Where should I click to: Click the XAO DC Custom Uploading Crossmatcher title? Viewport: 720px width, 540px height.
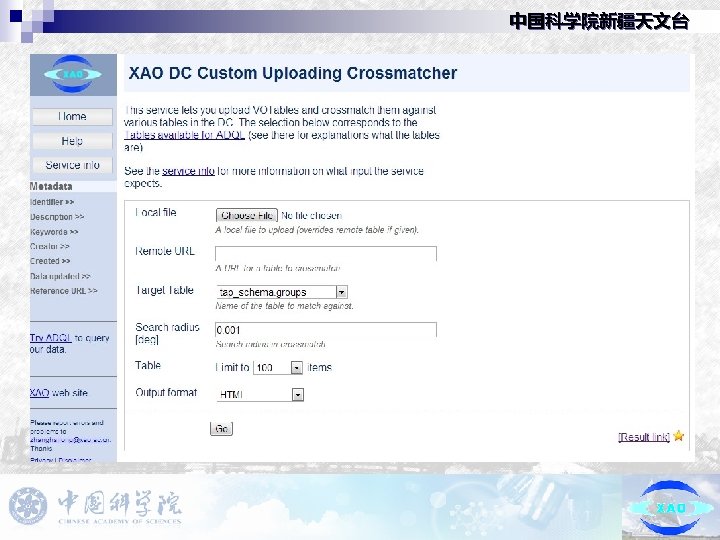tap(292, 73)
